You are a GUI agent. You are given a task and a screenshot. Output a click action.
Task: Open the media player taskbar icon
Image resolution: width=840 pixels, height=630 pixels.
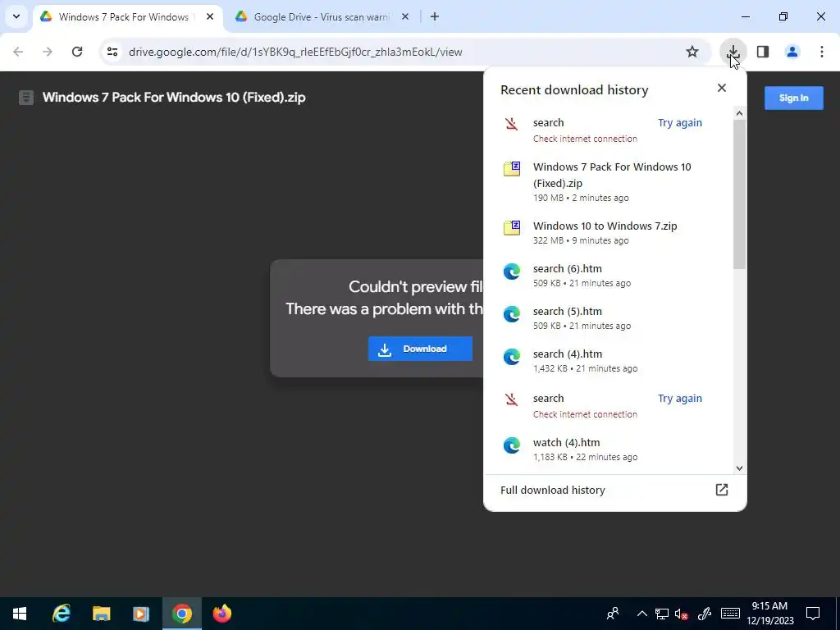[x=141, y=614]
